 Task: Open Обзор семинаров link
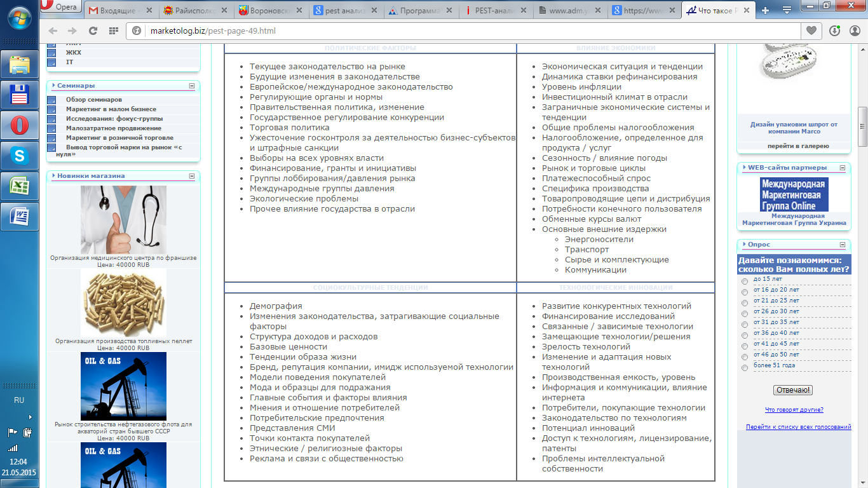pos(94,100)
